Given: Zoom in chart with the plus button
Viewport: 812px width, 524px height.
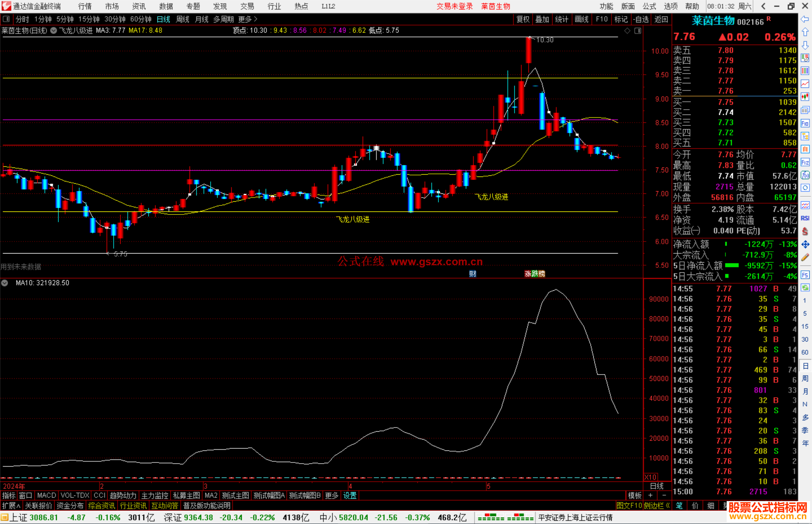Looking at the screenshot, I should click(x=650, y=495).
